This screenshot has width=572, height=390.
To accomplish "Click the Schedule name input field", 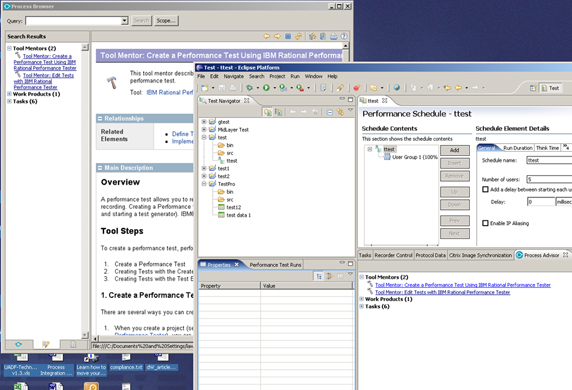I will tap(549, 160).
